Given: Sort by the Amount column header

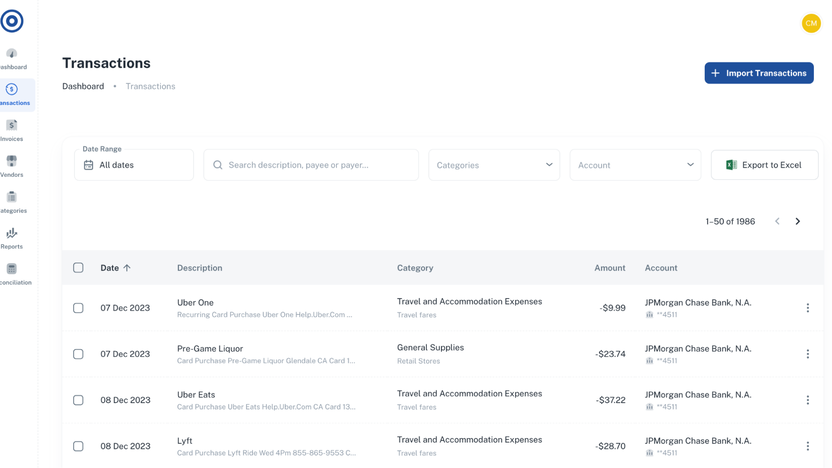Looking at the screenshot, I should click(x=610, y=268).
